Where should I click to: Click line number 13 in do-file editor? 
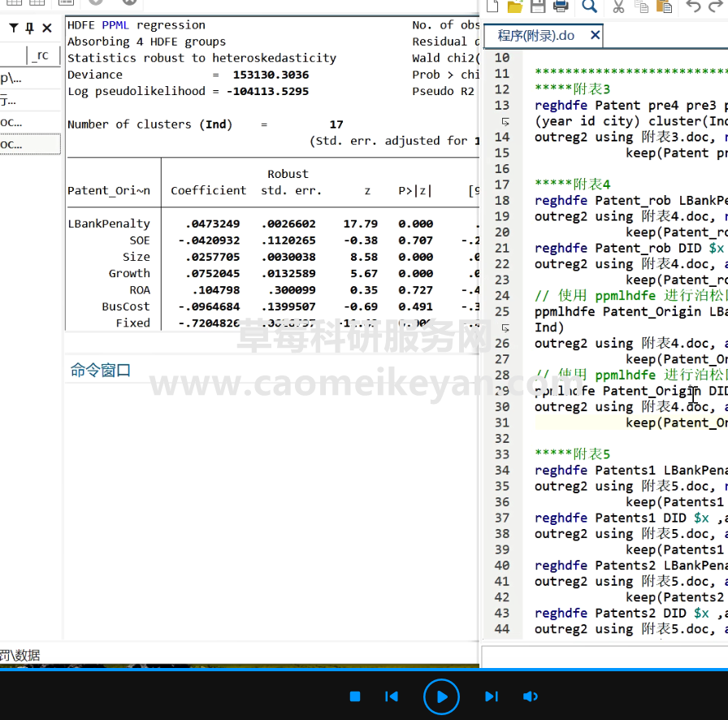click(502, 106)
